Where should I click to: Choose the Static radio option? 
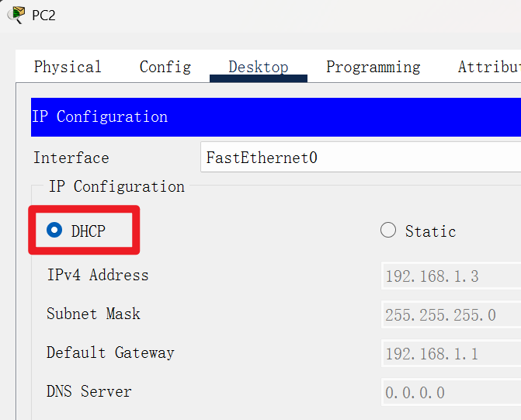(x=388, y=230)
